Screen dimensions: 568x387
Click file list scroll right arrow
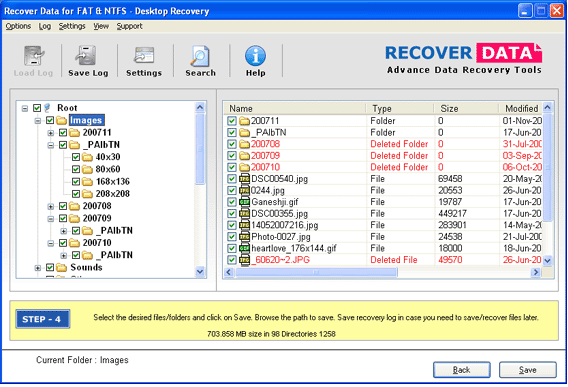pyautogui.click(x=536, y=272)
